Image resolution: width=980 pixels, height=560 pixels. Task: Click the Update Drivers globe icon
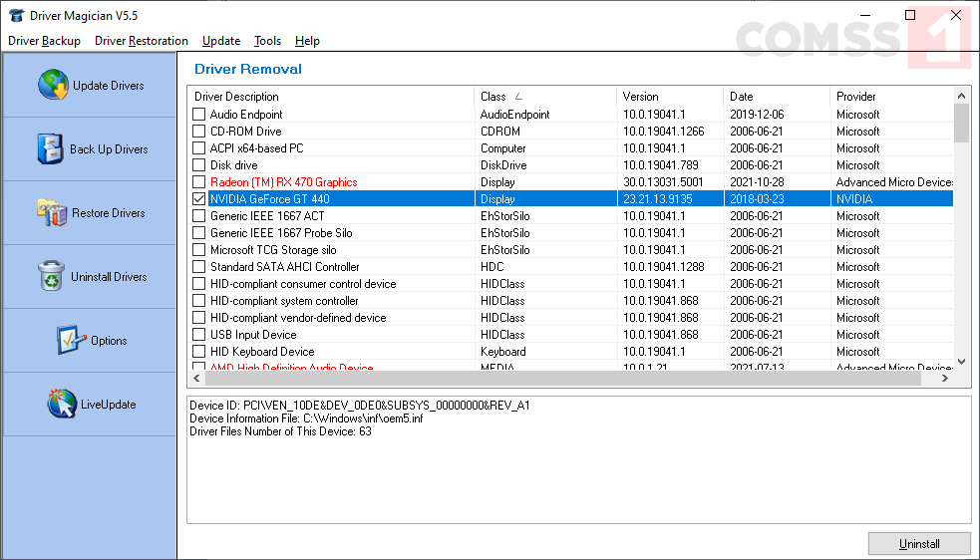click(x=53, y=85)
